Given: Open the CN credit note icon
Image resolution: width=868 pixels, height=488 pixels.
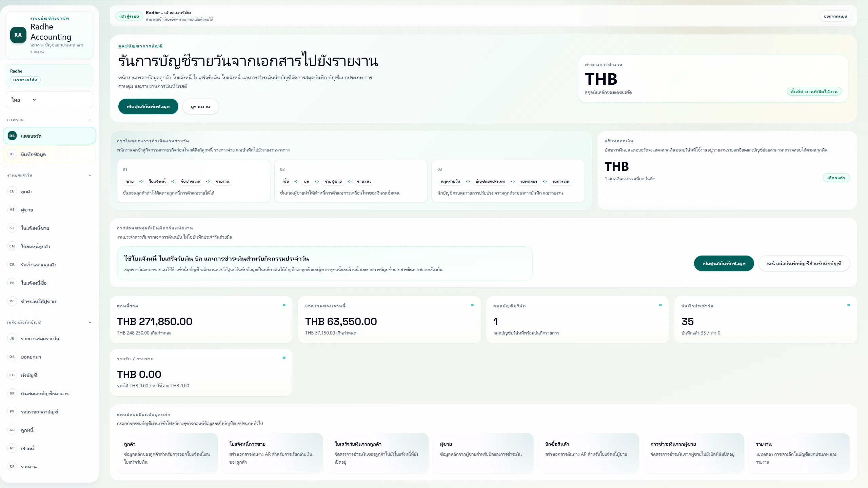Looking at the screenshot, I should (x=12, y=246).
